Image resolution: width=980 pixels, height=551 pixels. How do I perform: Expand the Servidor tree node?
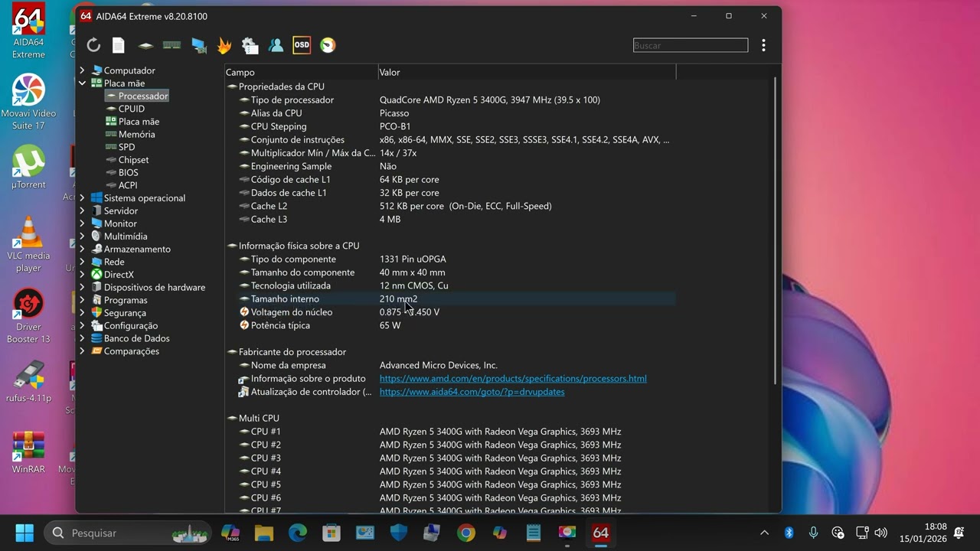point(82,210)
